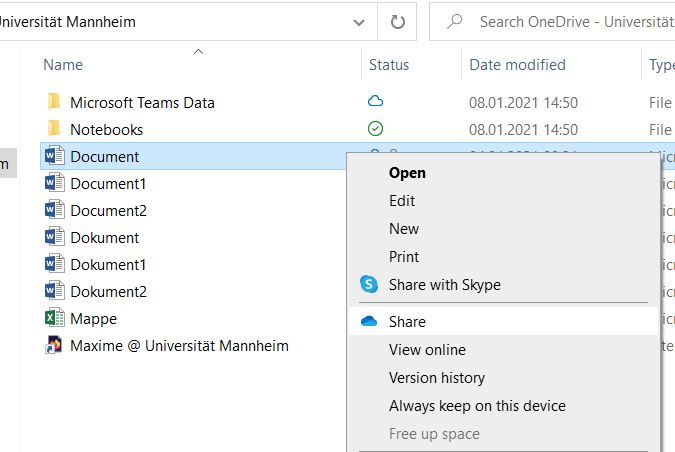Choose New in the context menu

[x=503, y=229]
